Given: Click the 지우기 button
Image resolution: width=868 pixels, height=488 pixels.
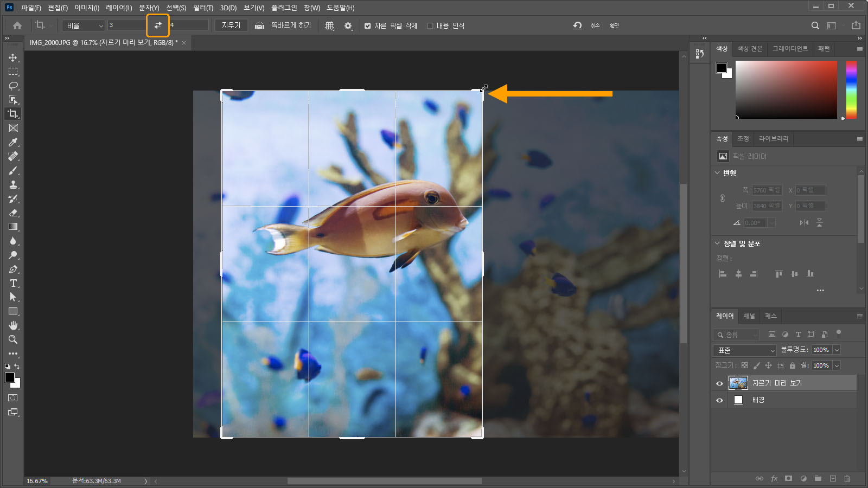Looking at the screenshot, I should 231,25.
